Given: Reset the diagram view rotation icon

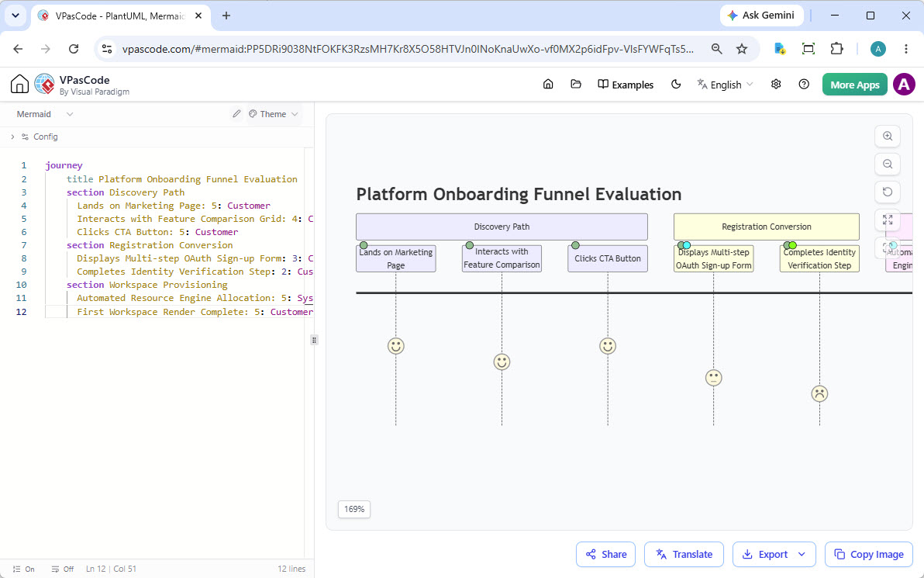Looking at the screenshot, I should [888, 192].
